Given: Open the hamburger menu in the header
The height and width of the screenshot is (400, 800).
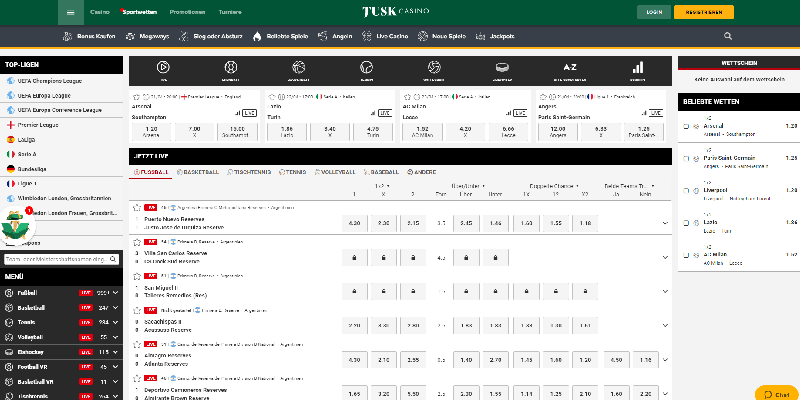Looking at the screenshot, I should [x=70, y=13].
